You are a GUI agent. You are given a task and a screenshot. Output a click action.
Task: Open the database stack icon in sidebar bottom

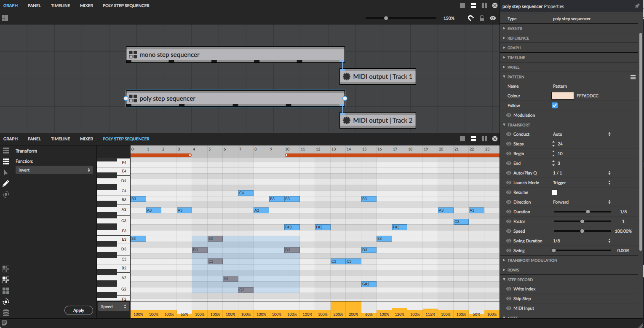[x=6, y=313]
